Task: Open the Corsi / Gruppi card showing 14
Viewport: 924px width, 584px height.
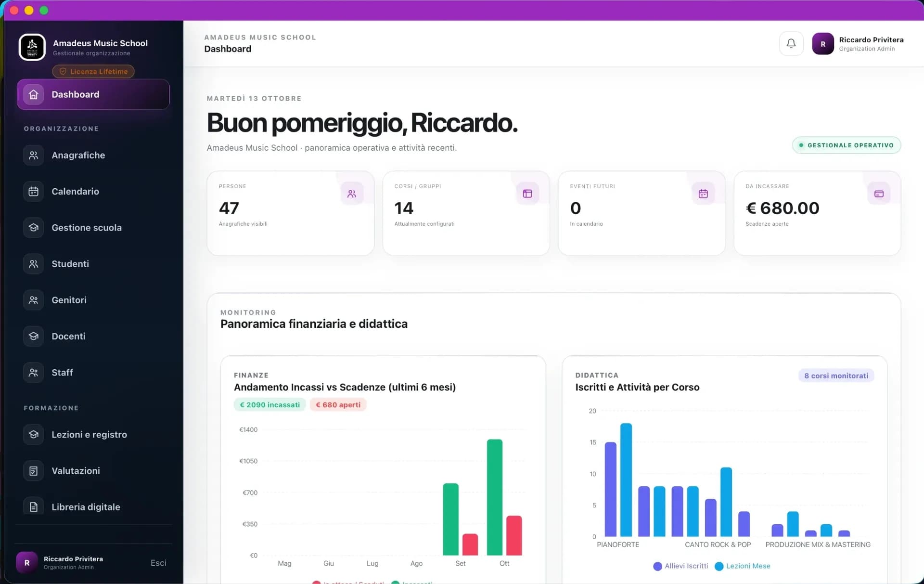Action: click(466, 213)
